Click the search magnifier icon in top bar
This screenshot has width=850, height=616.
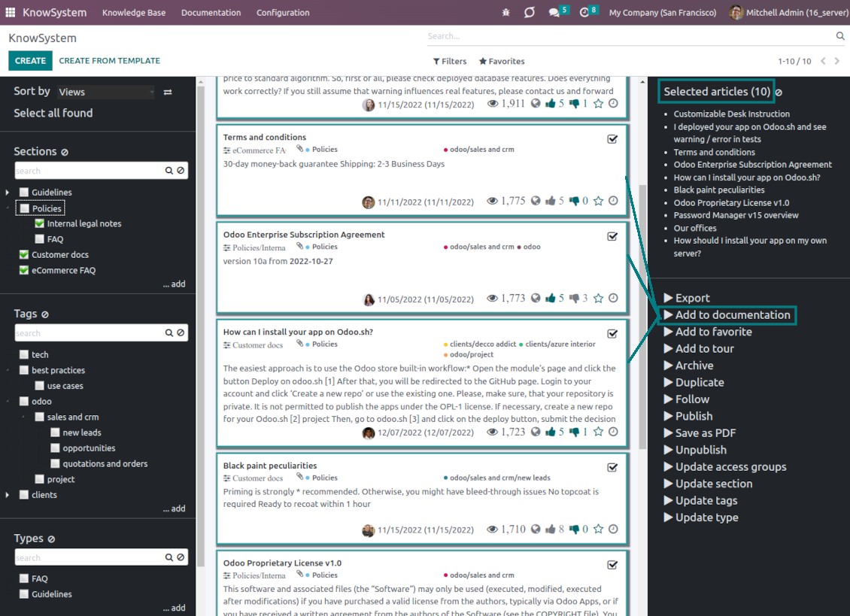coord(840,36)
